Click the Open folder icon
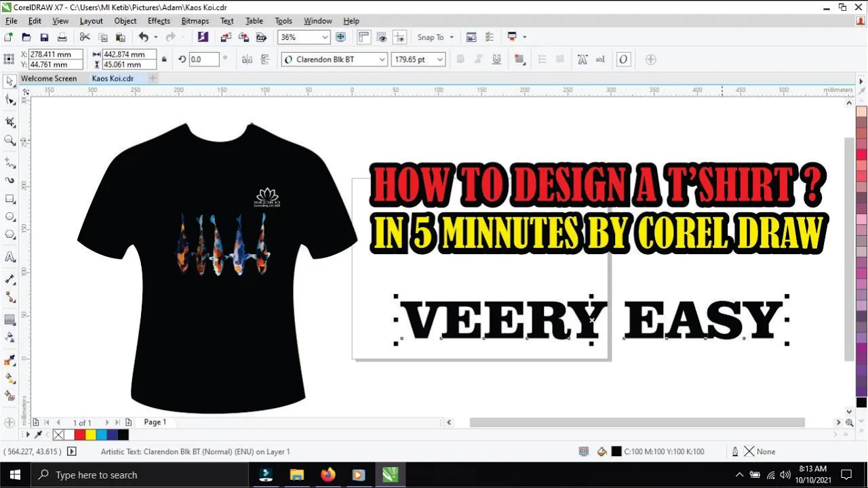Viewport: 868px width, 488px height. tap(26, 37)
